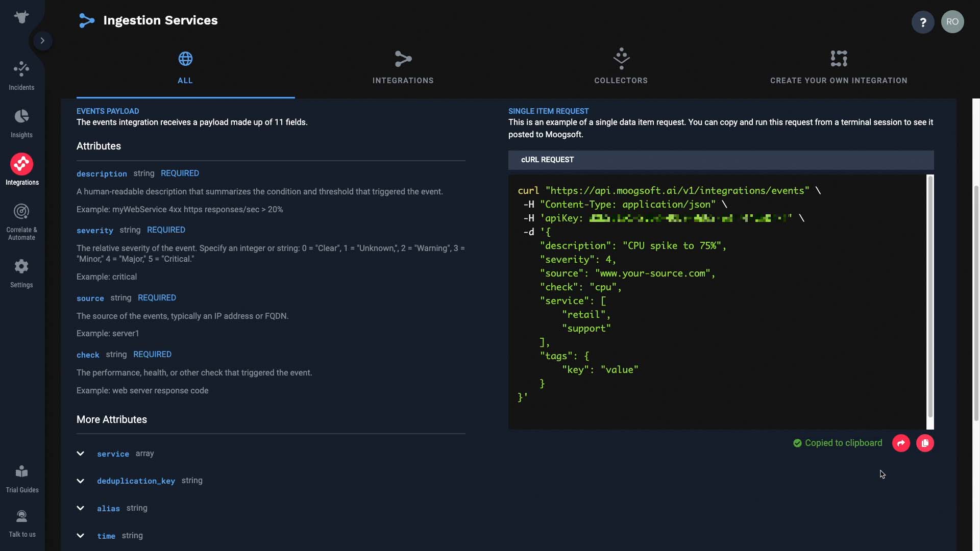Click the Integrations tab icon
980x551 pixels.
(x=403, y=59)
